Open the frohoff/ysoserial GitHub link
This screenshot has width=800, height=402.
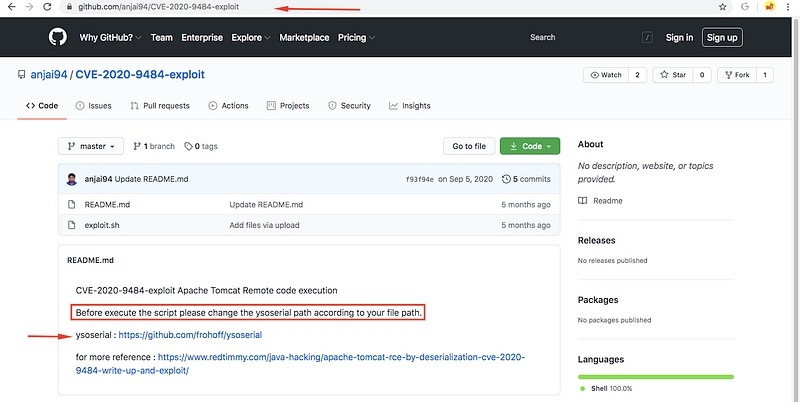coord(190,335)
